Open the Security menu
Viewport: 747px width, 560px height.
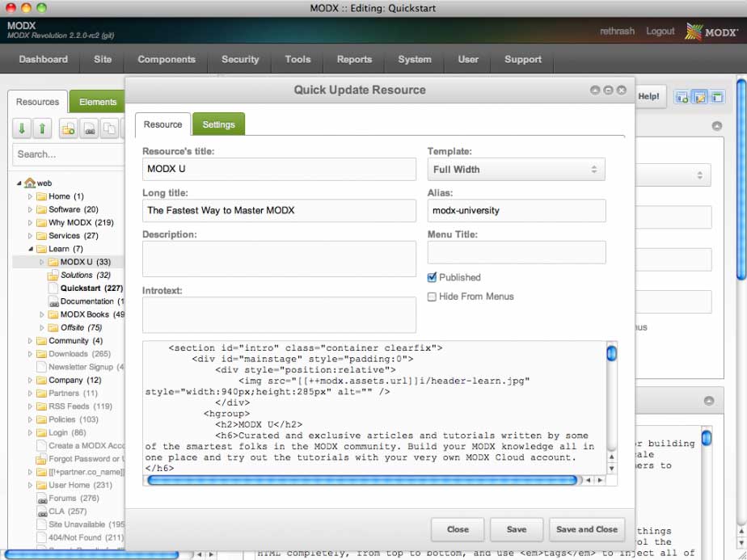pyautogui.click(x=240, y=60)
